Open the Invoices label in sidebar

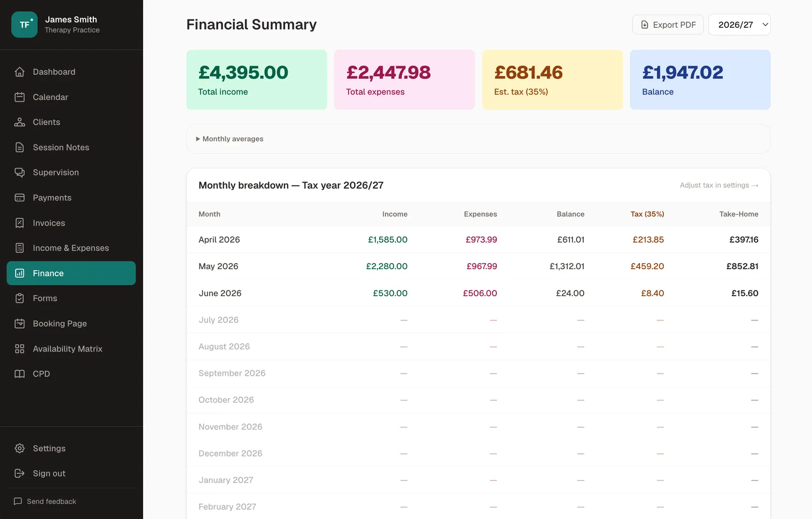[49, 223]
